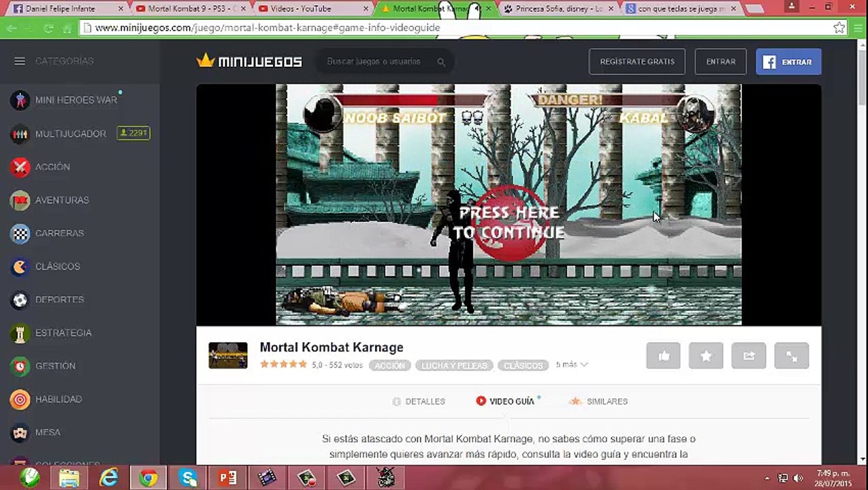This screenshot has width=868, height=490.
Task: Open File Explorer from taskbar
Action: (69, 478)
